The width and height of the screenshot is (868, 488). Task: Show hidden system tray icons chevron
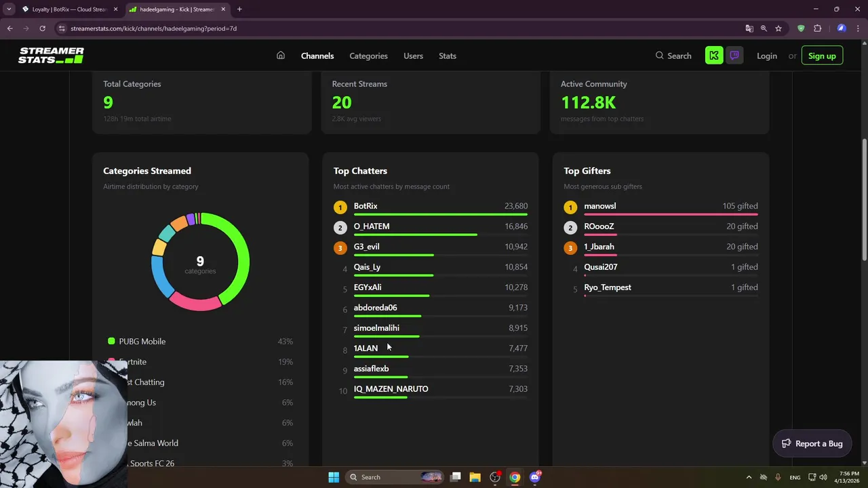[749, 477]
